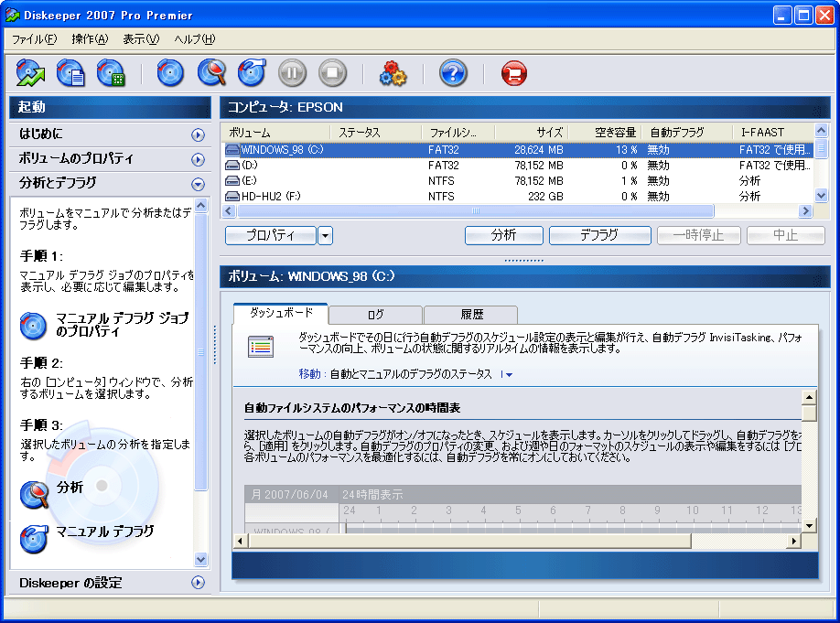Click the 分析 button under volume list
Viewport: 840px width, 623px height.
[x=504, y=236]
